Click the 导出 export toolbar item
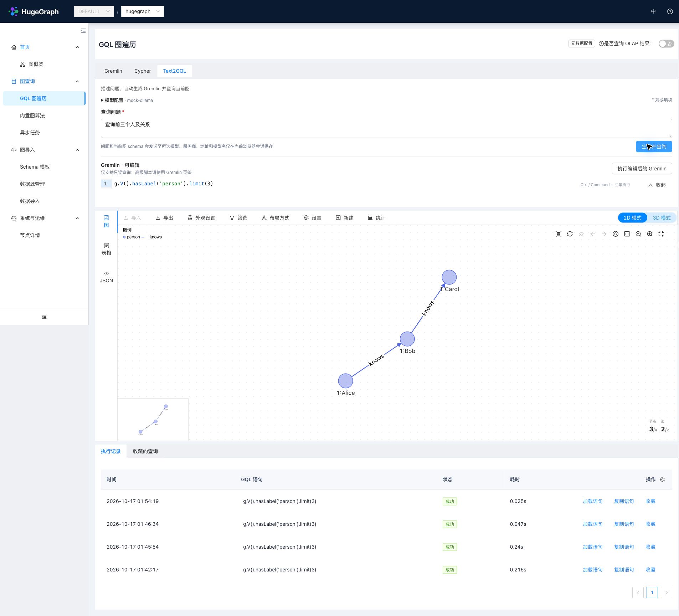Screen dimensions: 679x616 pos(164,218)
